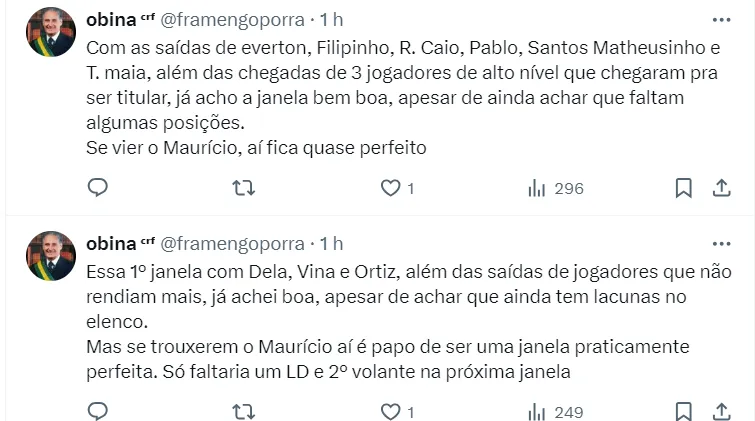Screen dimensions: 755x421
Task: Retweet the second tweet about Dela, Vina
Action: pos(242,411)
